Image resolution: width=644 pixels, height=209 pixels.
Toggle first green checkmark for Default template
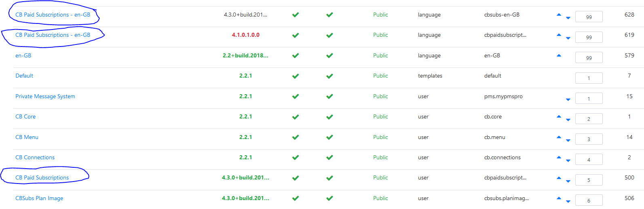tap(296, 76)
